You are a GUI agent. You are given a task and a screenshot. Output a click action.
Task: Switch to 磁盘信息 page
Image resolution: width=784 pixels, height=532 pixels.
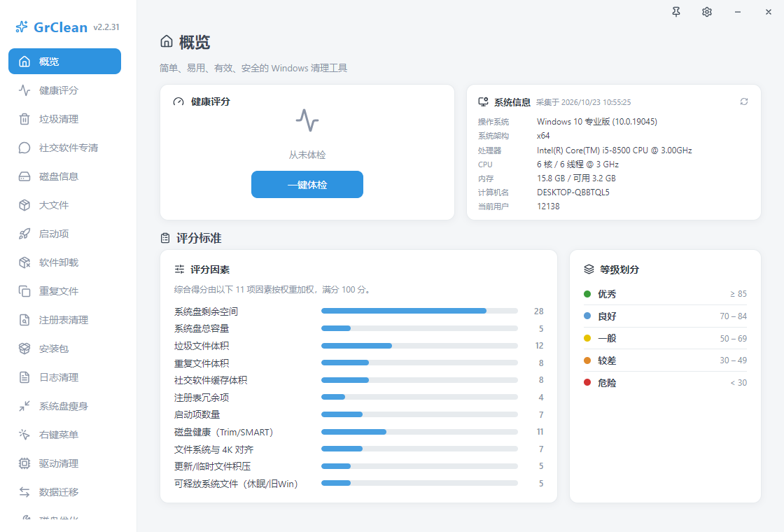pos(64,176)
